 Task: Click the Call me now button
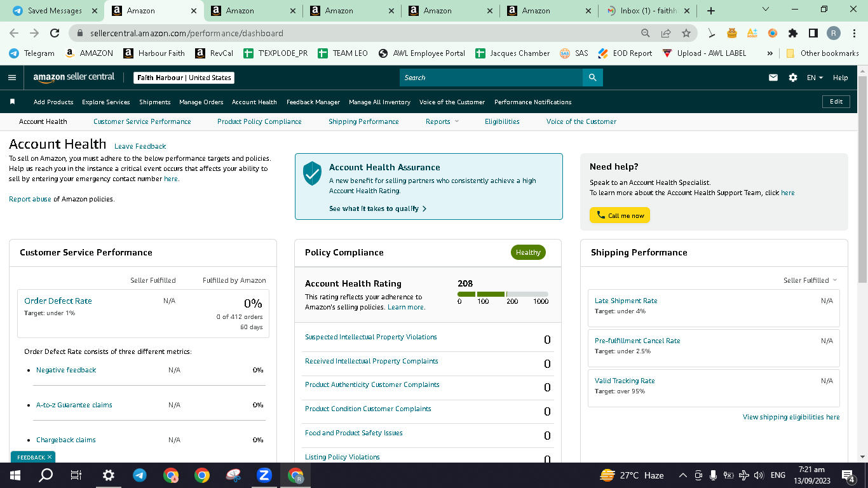(x=620, y=215)
